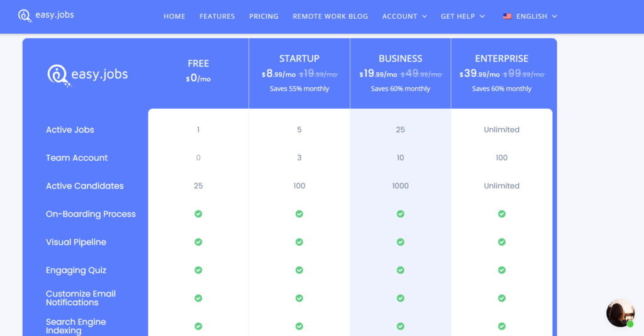
Task: Click Customize Email Notifications checkmark under Startup
Action: pyautogui.click(x=299, y=298)
